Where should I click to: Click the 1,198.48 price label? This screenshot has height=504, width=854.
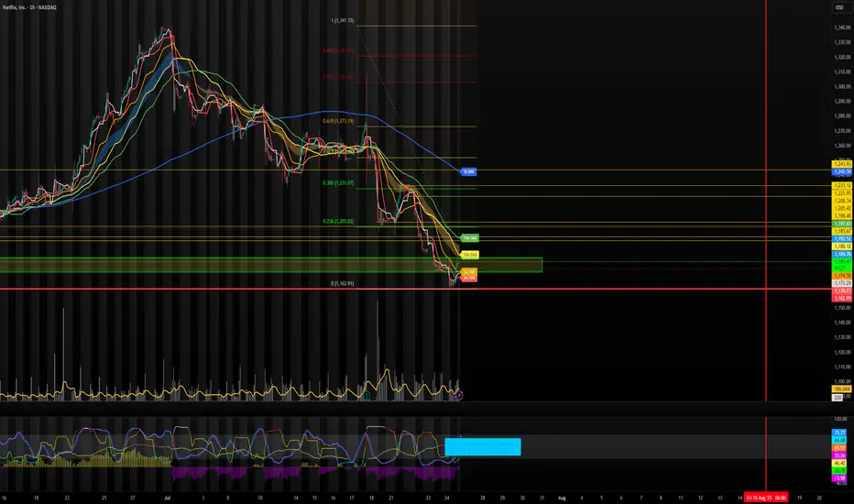pyautogui.click(x=842, y=215)
